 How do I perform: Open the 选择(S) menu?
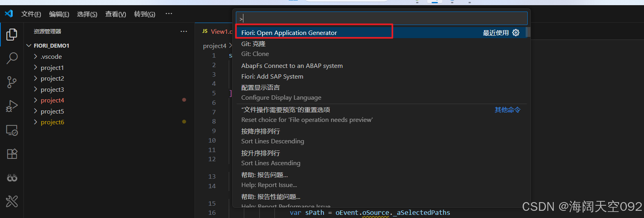click(x=87, y=14)
